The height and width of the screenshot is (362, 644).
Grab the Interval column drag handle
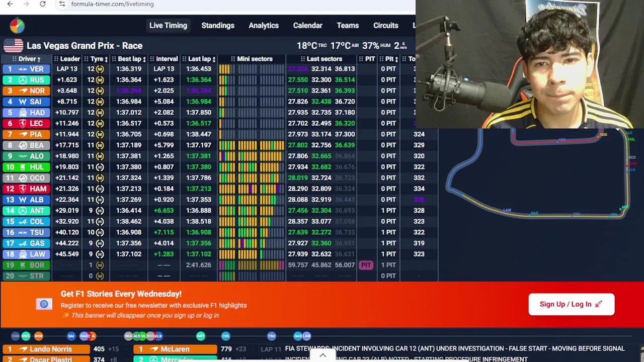152,59
